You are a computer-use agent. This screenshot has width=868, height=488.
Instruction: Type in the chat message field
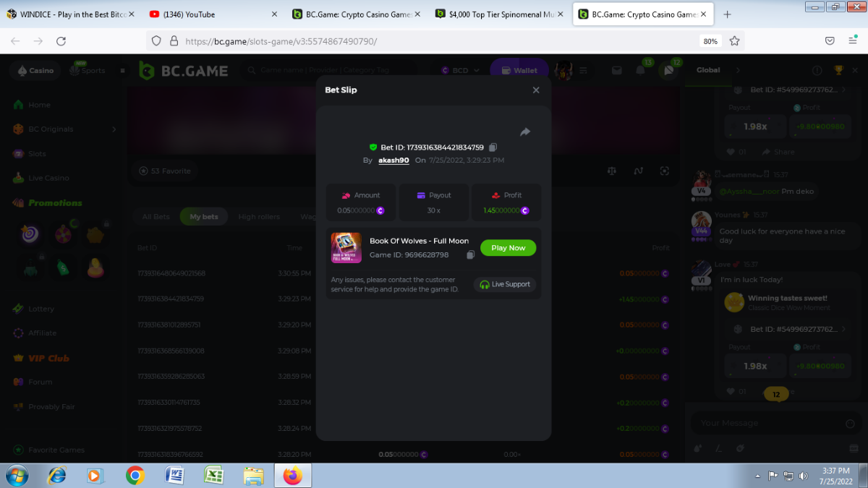click(x=767, y=423)
